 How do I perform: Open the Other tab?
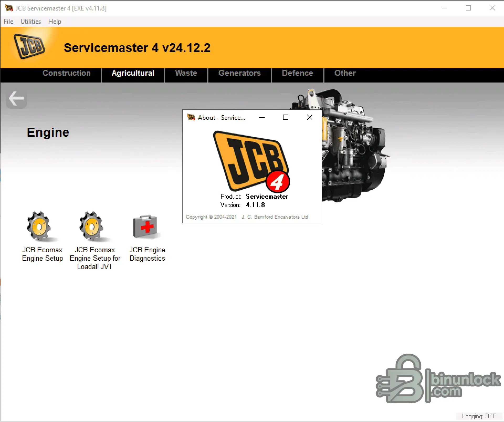click(x=345, y=73)
